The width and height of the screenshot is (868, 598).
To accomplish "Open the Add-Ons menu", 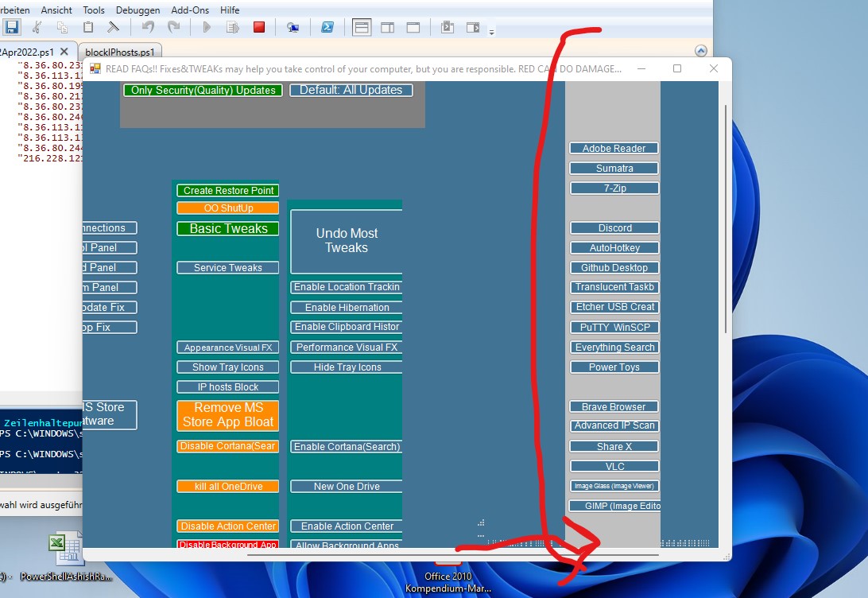I will click(190, 10).
